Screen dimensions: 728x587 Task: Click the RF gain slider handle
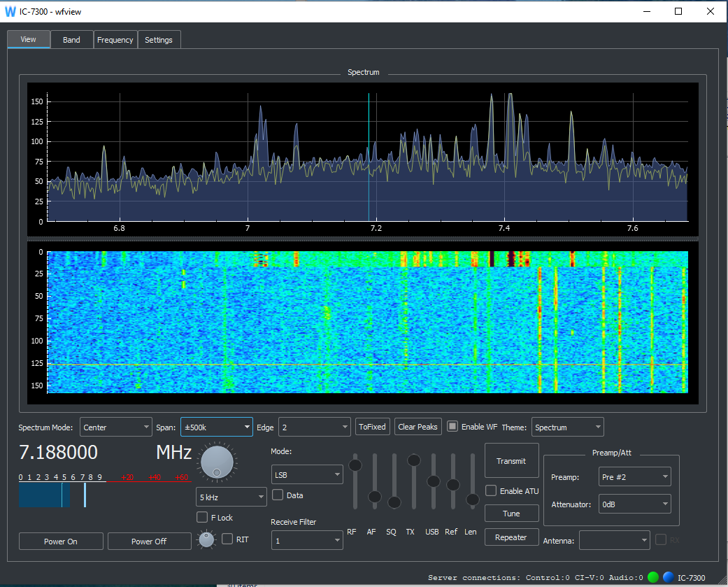point(355,465)
